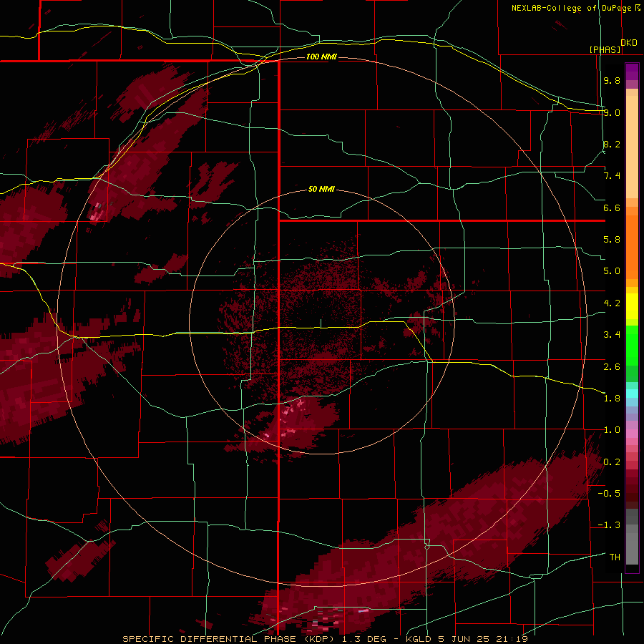
Task: Click the '50 NMI' range ring label
Action: [321, 189]
